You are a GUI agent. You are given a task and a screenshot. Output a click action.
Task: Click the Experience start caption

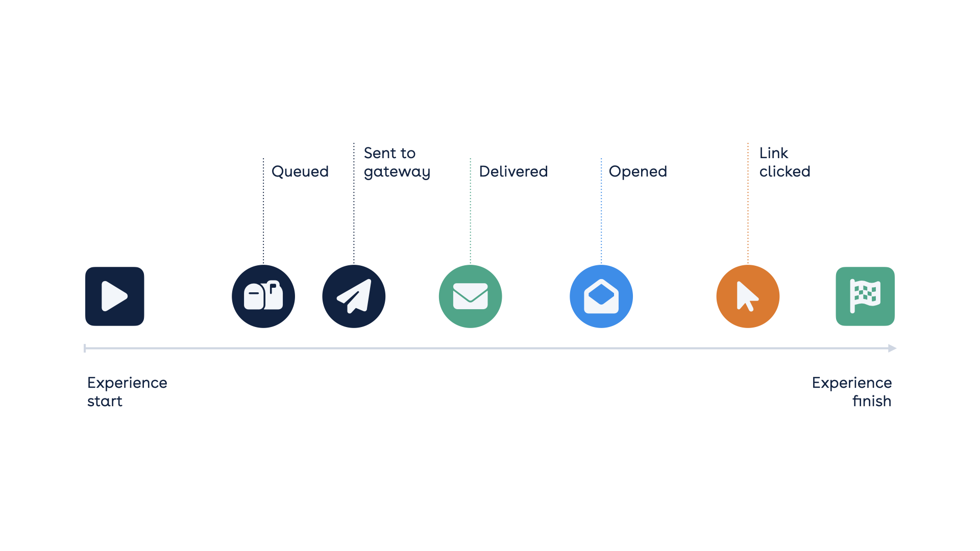click(x=127, y=392)
